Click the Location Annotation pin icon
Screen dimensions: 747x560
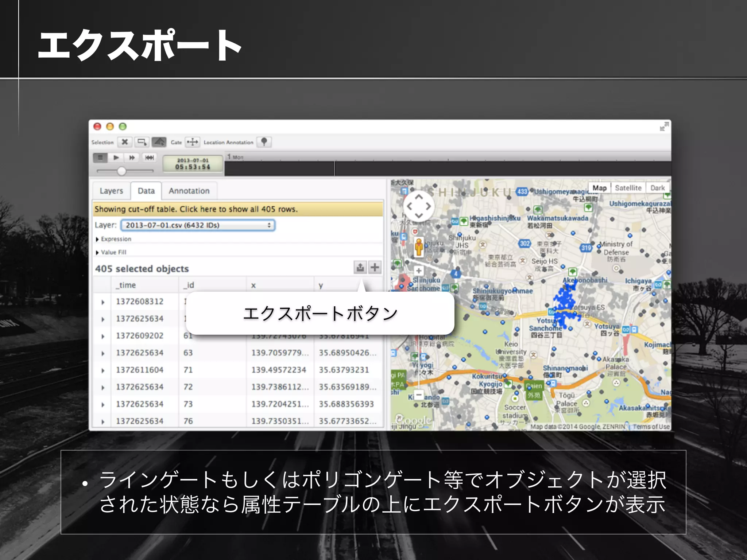(x=264, y=142)
